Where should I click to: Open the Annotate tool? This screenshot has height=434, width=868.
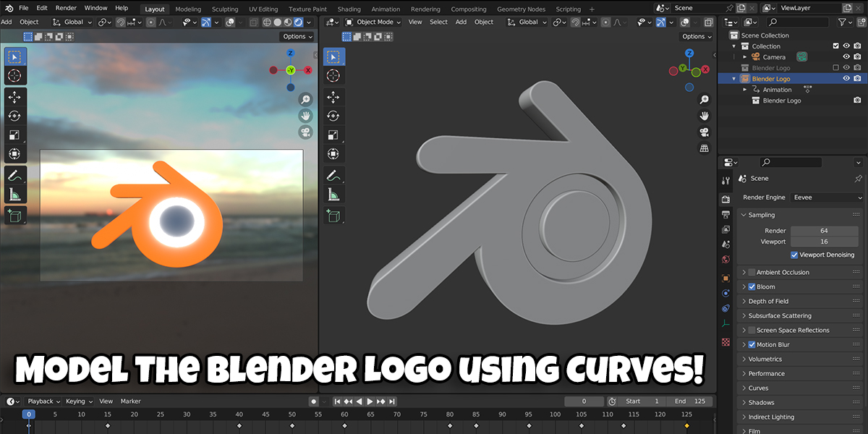click(x=14, y=175)
